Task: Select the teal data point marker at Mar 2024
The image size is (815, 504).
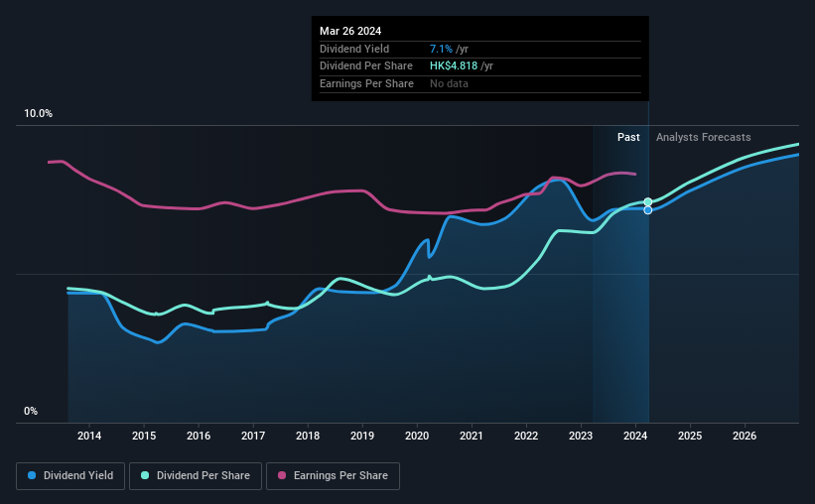Action: pos(647,202)
